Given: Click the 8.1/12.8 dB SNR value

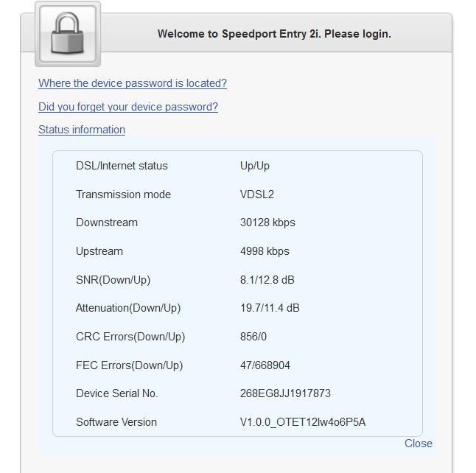Looking at the screenshot, I should [x=269, y=280].
